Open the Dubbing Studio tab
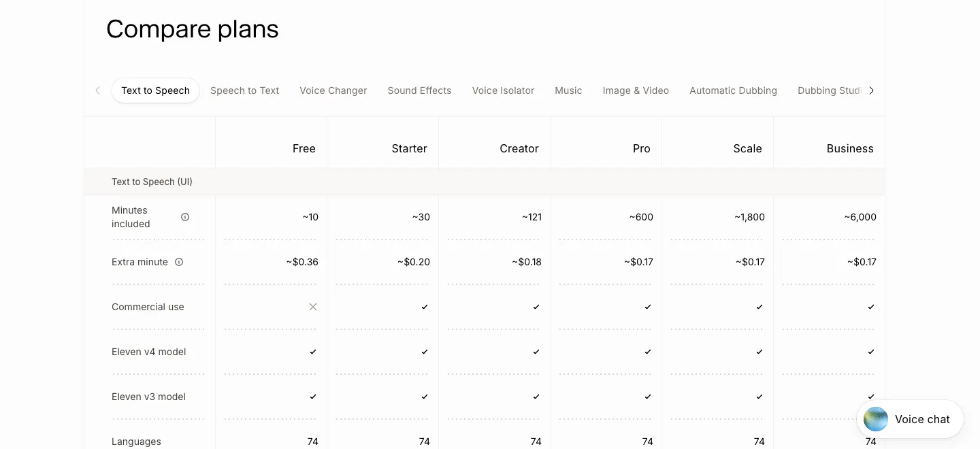The image size is (980, 449). [x=830, y=90]
